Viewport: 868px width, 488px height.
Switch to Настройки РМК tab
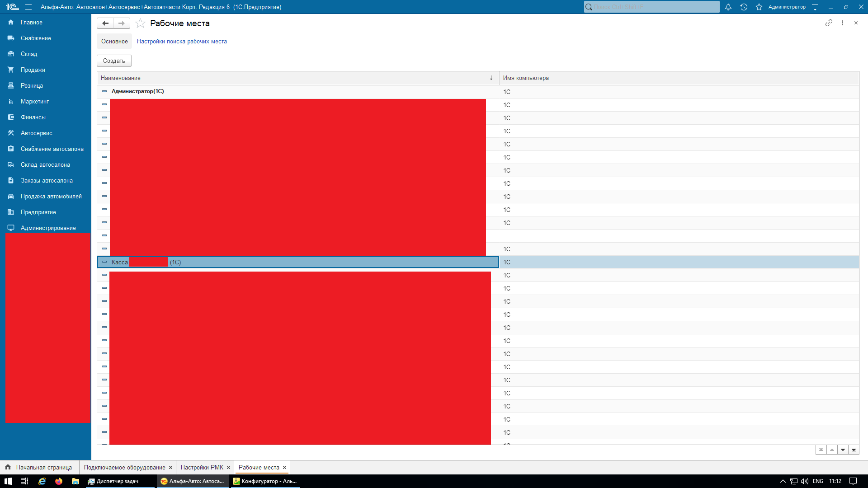click(202, 467)
